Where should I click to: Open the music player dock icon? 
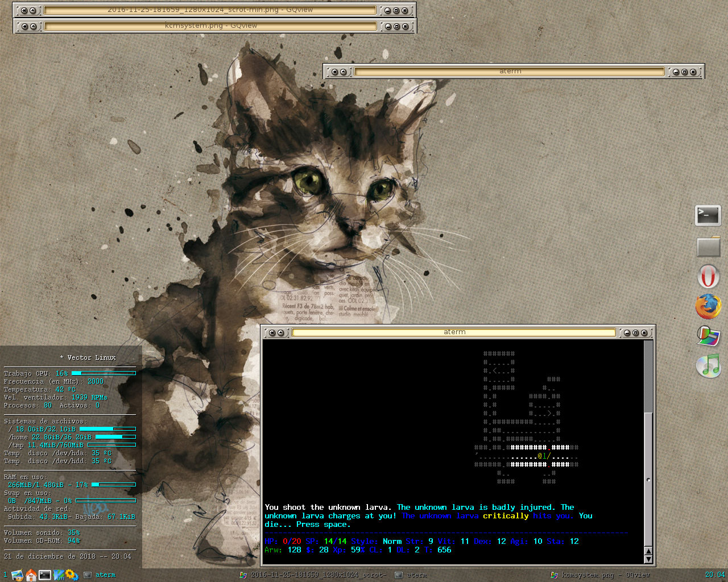709,365
